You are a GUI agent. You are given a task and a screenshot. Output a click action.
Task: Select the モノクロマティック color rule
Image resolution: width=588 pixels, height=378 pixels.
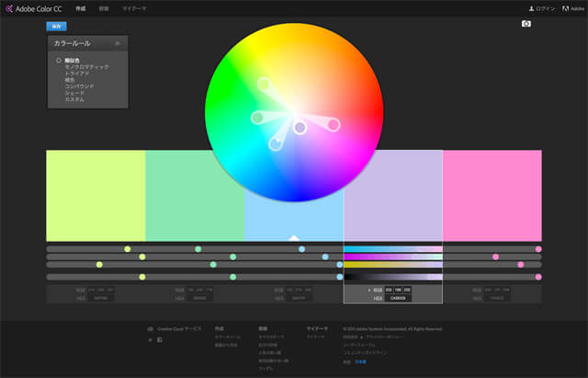click(86, 67)
